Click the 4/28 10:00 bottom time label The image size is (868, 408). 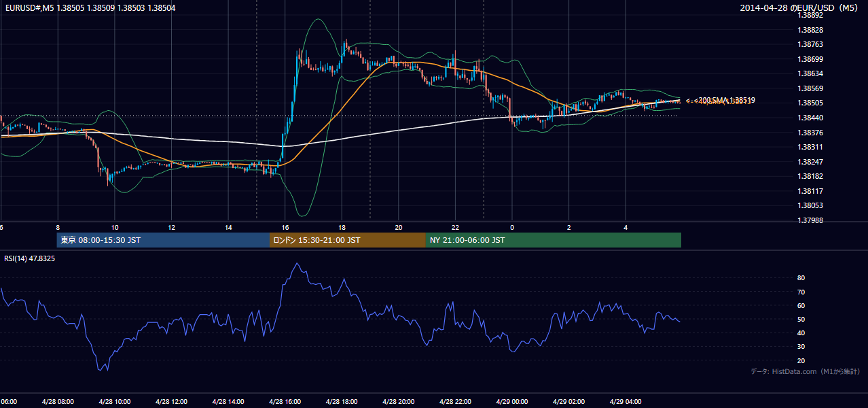[115, 401]
